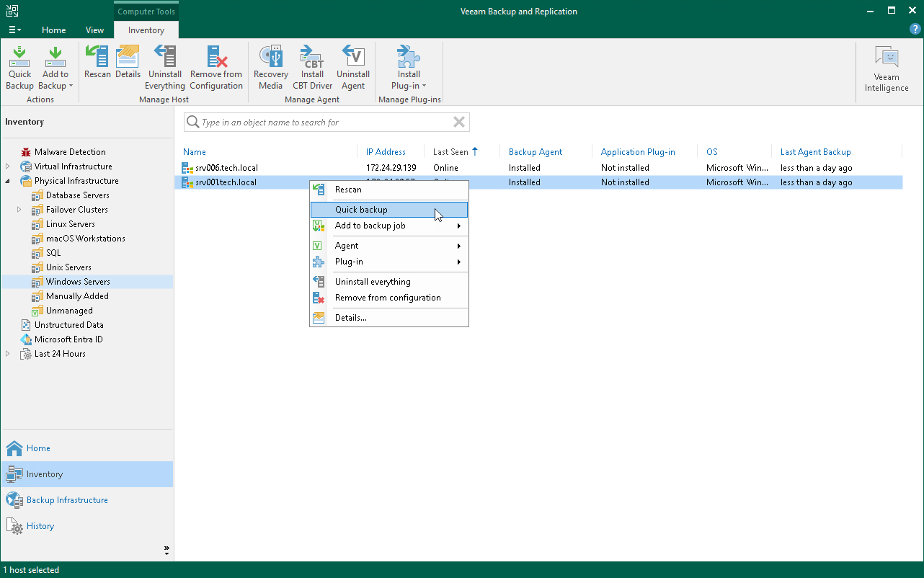Focus the object name search field

pos(326,123)
